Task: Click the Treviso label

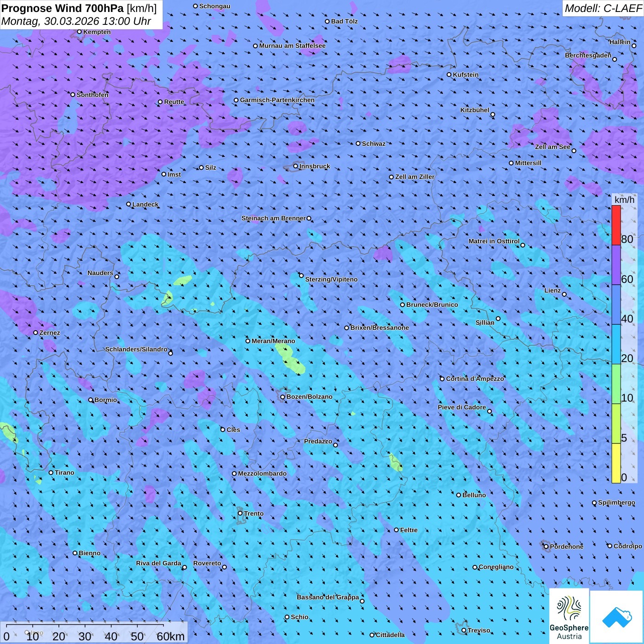Action: [x=479, y=630]
